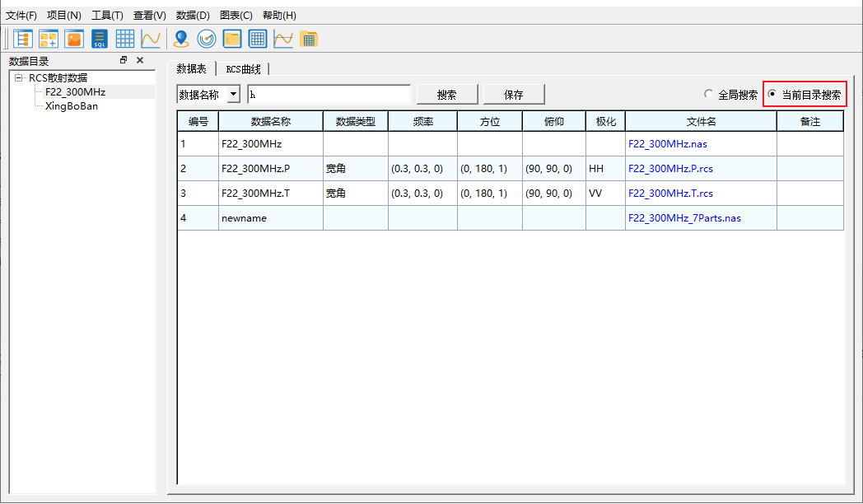
Task: Switch to the RCS曲线 tab
Action: click(x=243, y=69)
